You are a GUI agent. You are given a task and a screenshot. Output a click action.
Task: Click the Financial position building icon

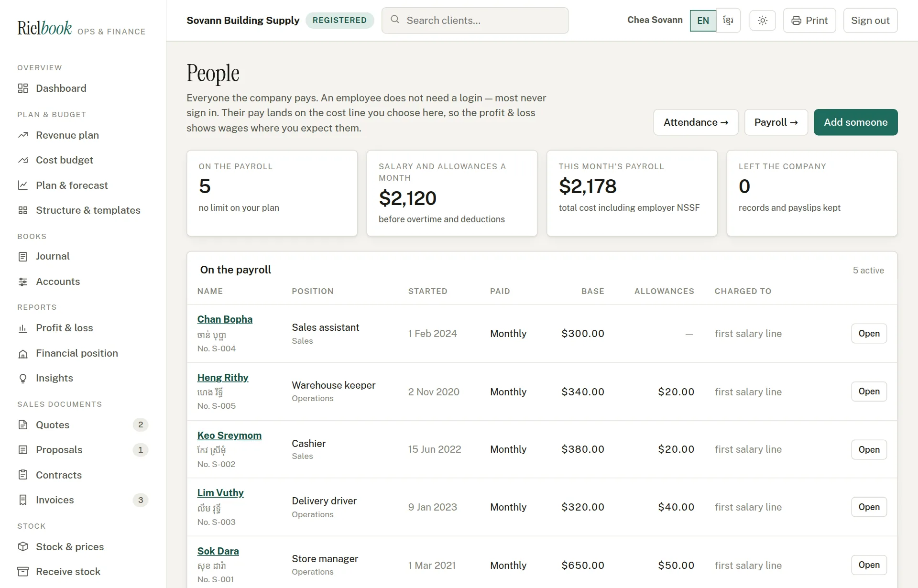tap(23, 354)
